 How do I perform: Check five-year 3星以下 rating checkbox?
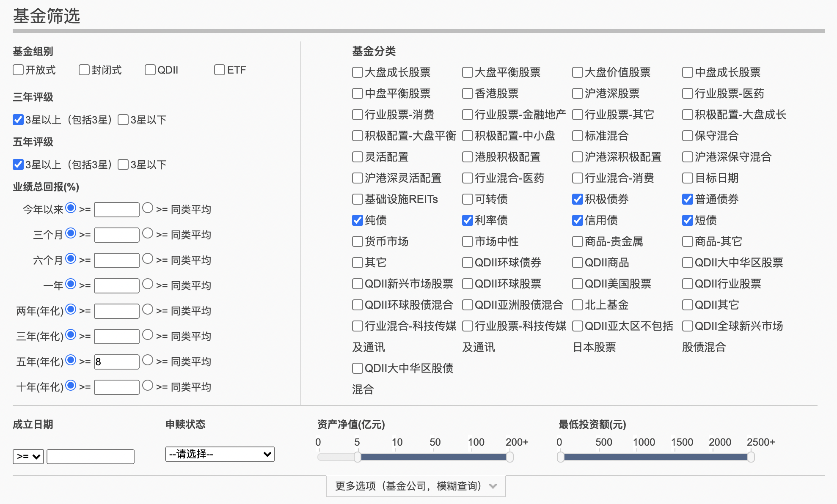[123, 164]
